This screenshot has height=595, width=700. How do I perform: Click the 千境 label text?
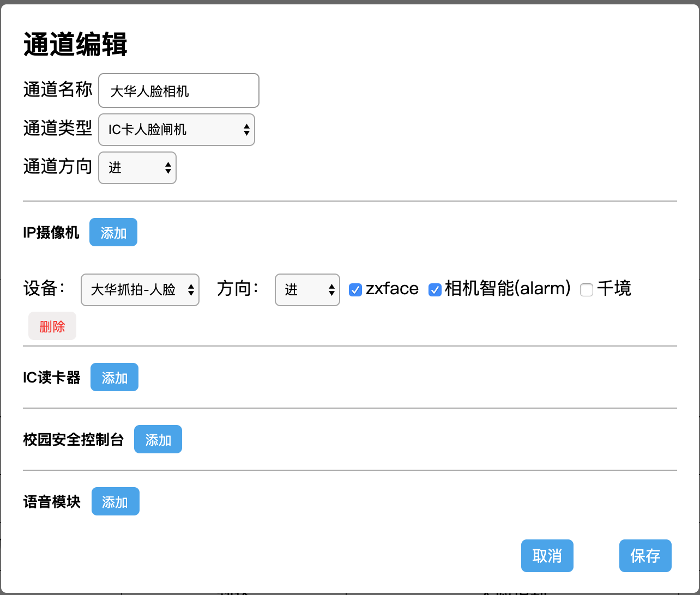tap(614, 288)
